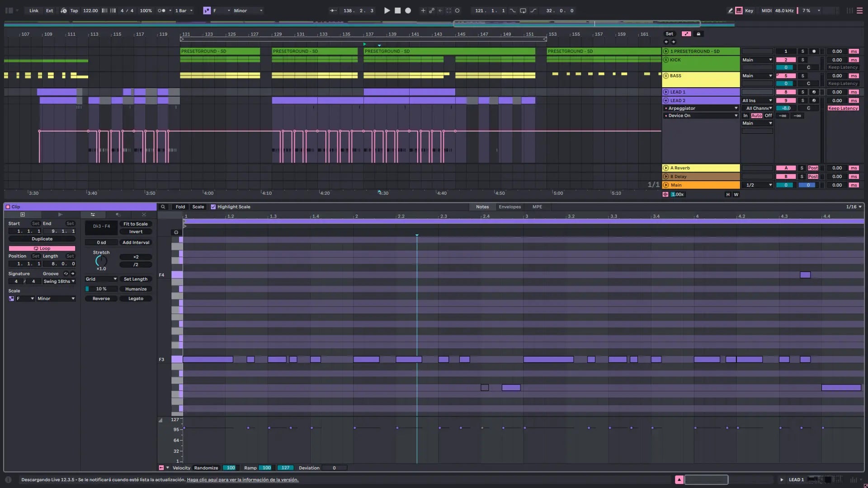Open the Swing 16ths groove dropdown
Viewport: 868px width, 488px height.
[x=59, y=282]
